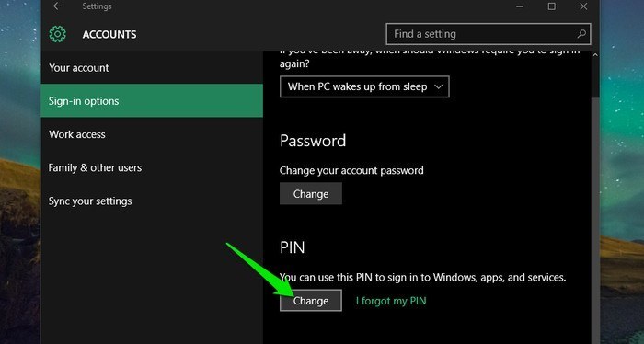The width and height of the screenshot is (644, 344).
Task: Click the vertical scrollbar thumb
Action: click(x=595, y=222)
